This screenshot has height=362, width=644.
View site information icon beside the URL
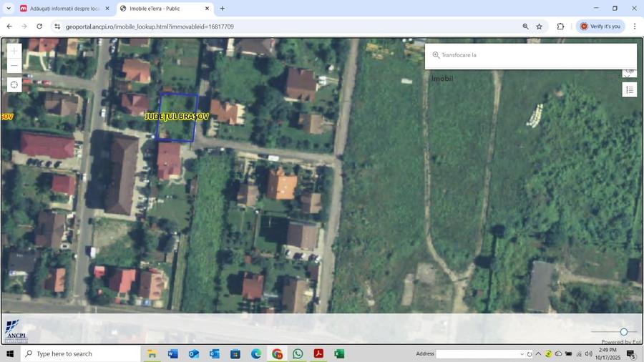[57, 26]
